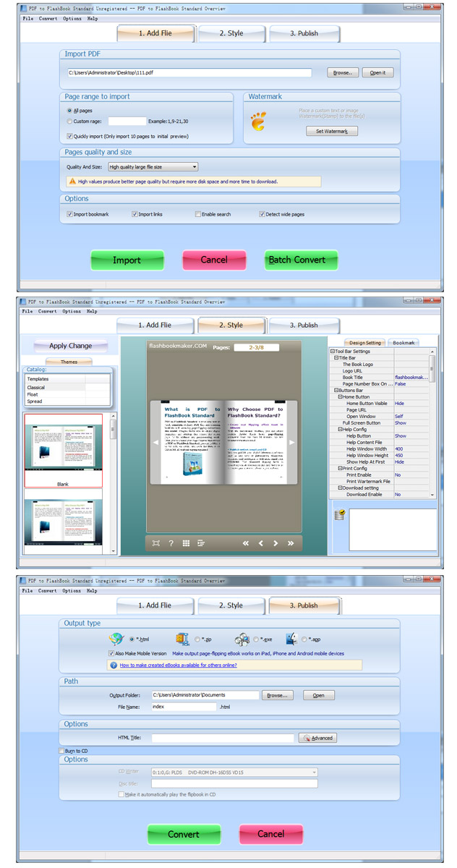Click the settings icon below Design Setting list
This screenshot has width=457, height=868.
coord(339,515)
